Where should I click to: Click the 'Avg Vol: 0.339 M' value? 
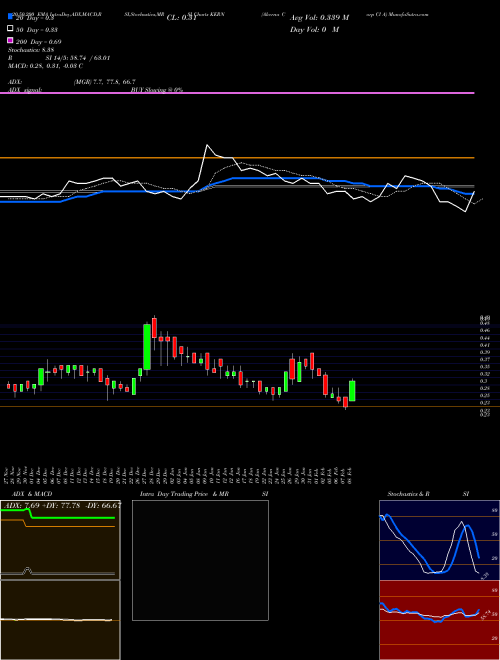pos(319,18)
